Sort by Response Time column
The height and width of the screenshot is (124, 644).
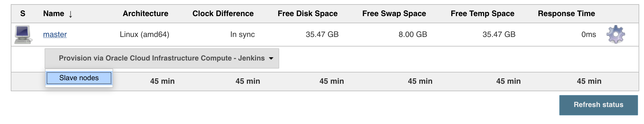click(566, 14)
